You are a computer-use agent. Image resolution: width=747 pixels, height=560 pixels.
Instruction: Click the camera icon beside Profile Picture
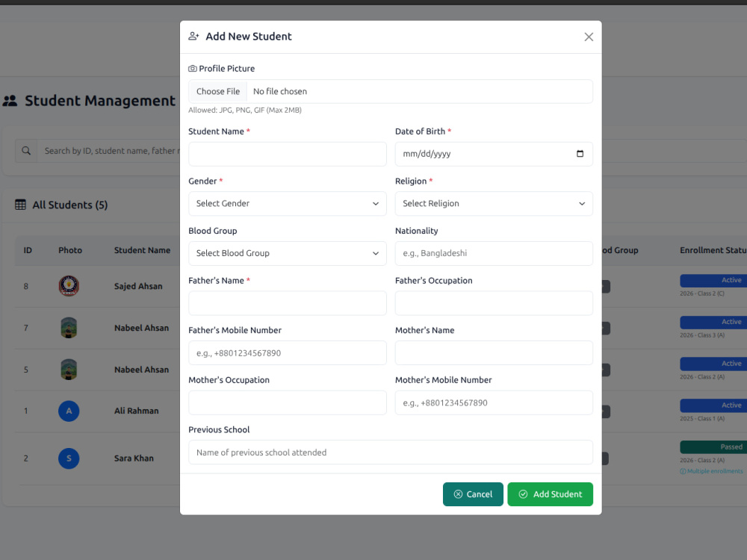pyautogui.click(x=193, y=69)
